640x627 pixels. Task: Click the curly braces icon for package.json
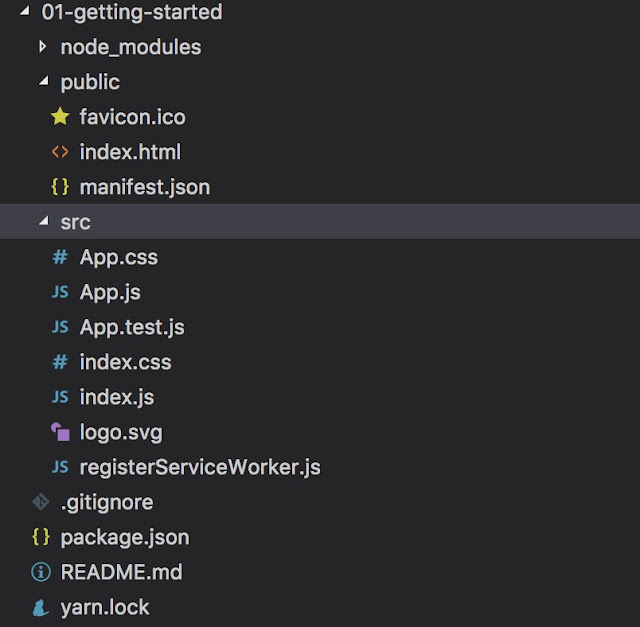tap(41, 537)
